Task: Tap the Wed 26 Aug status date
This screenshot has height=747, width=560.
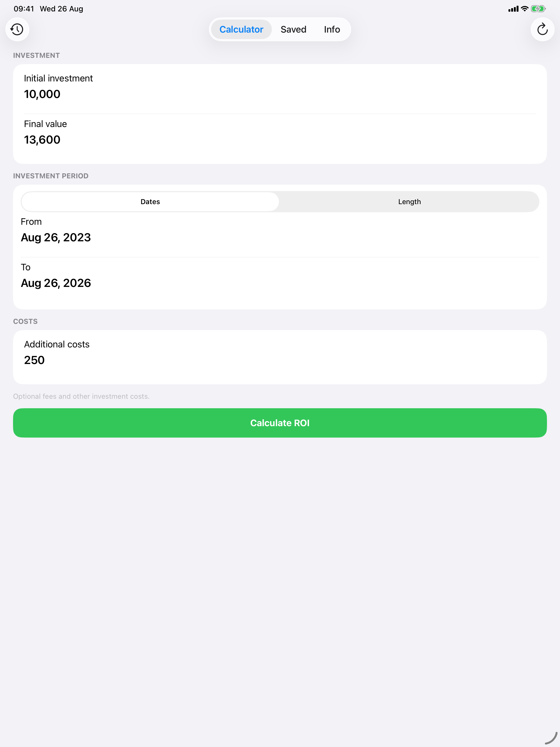Action: click(x=61, y=9)
